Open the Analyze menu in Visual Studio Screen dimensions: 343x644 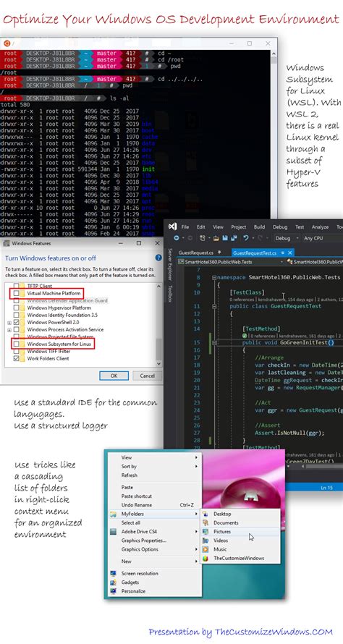tap(320, 226)
